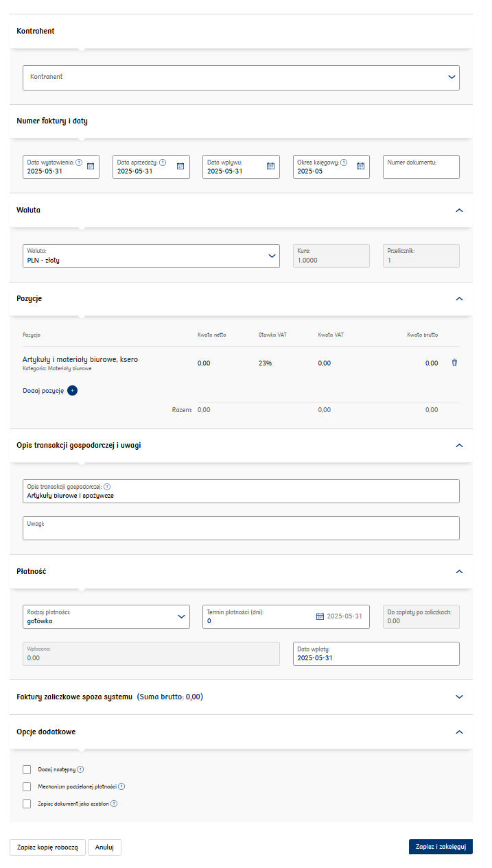Click the Anuluj button
This screenshot has width=492, height=868.
coord(104,847)
